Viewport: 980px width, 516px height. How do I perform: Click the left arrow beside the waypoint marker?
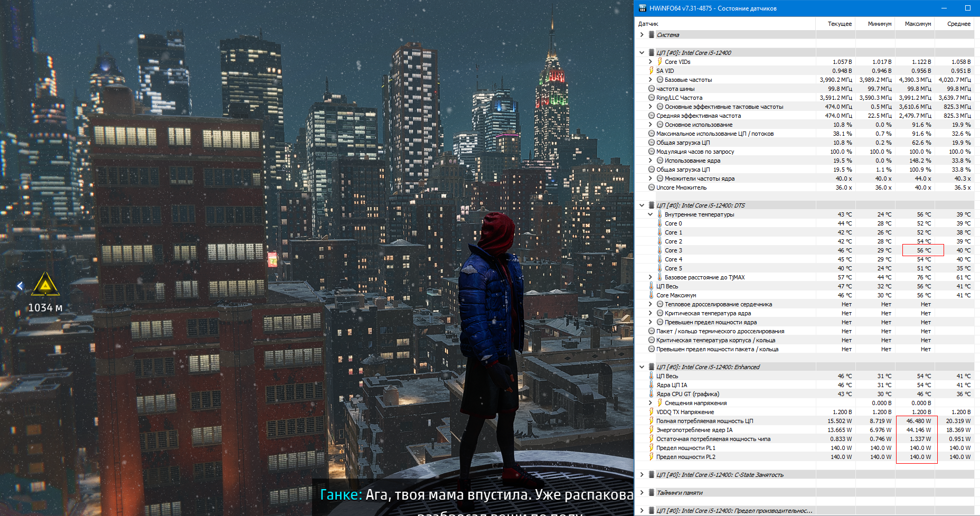20,286
